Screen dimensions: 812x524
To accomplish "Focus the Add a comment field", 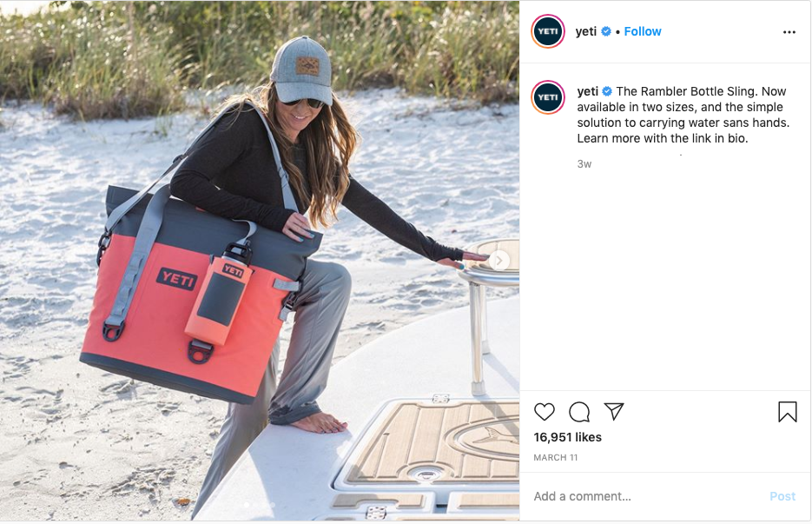I will click(647, 496).
